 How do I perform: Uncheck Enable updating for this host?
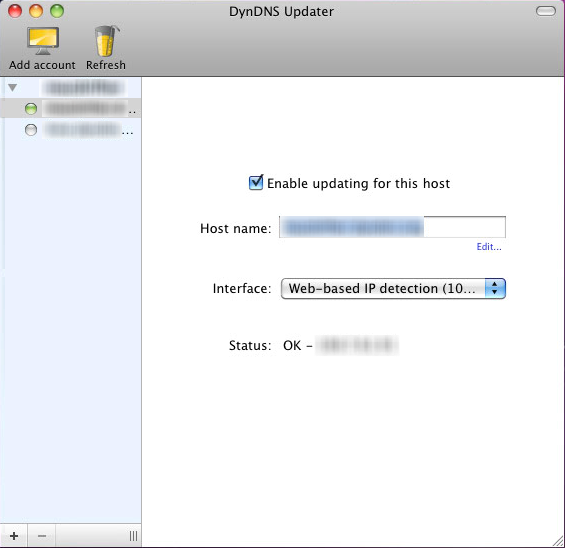256,183
